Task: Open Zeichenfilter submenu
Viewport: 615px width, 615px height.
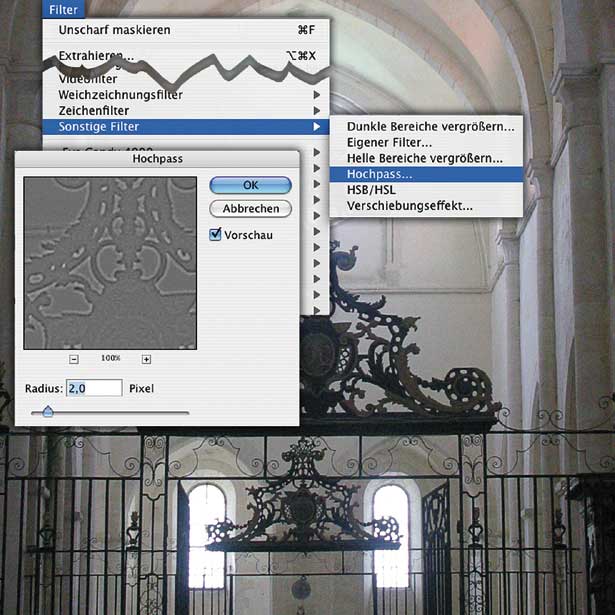Action: pos(186,111)
